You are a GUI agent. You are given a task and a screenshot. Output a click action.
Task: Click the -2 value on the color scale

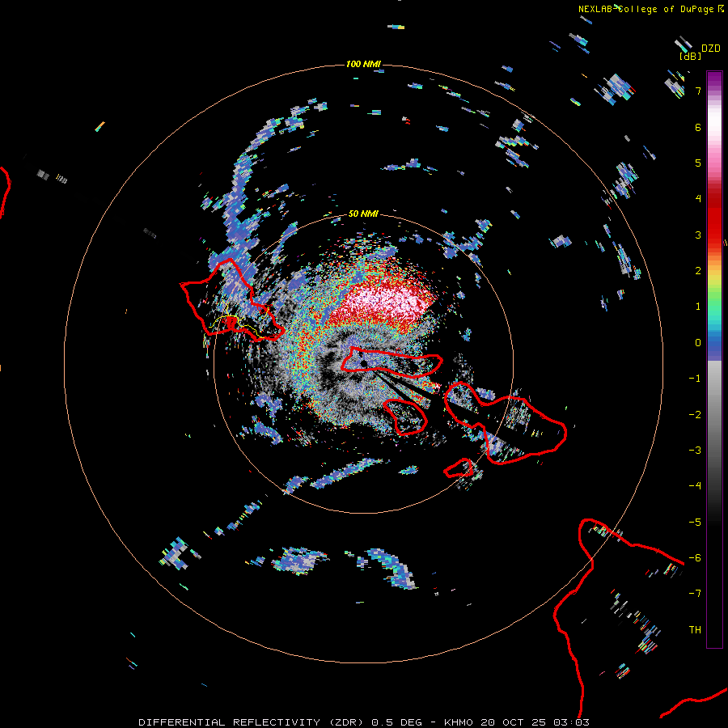tap(695, 415)
